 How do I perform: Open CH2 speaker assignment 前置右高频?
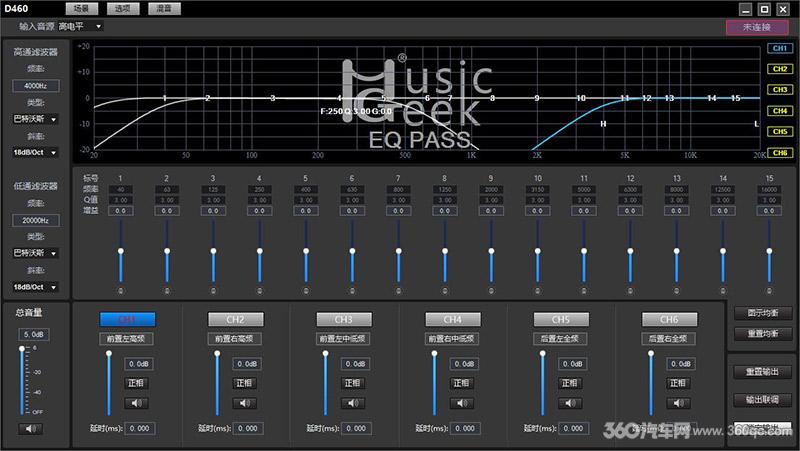[235, 339]
